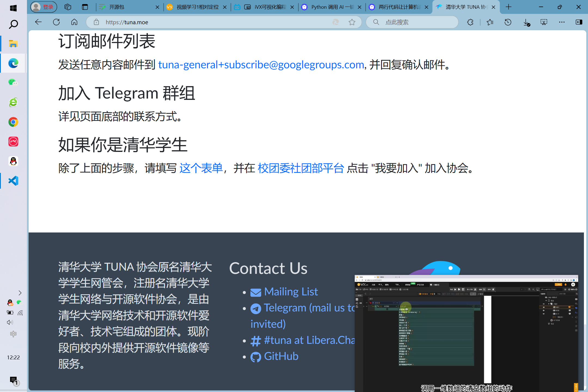Add this page to favorites
Viewport: 588px width, 392px height.
(x=352, y=22)
